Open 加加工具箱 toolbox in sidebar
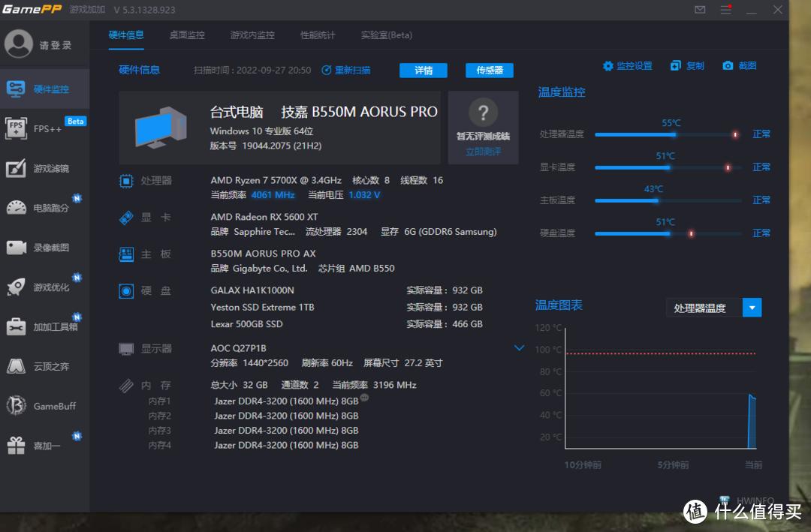Screen dimensions: 811x532 click(x=16, y=326)
